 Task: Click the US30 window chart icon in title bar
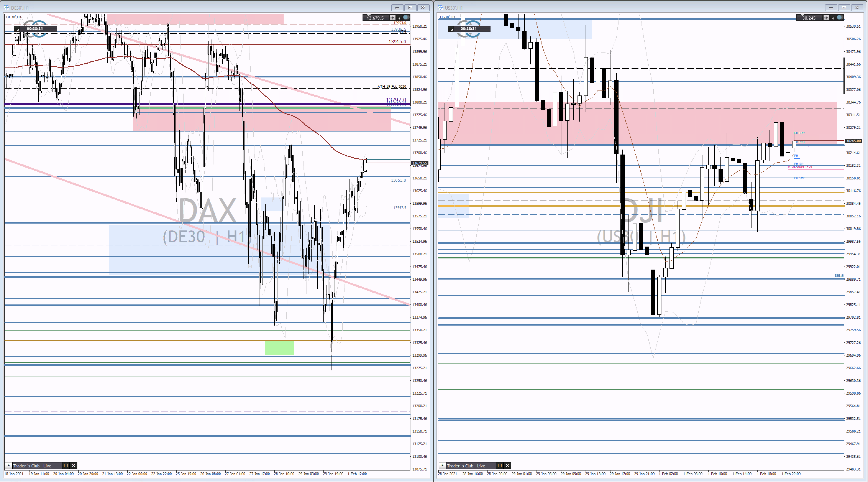(440, 7)
